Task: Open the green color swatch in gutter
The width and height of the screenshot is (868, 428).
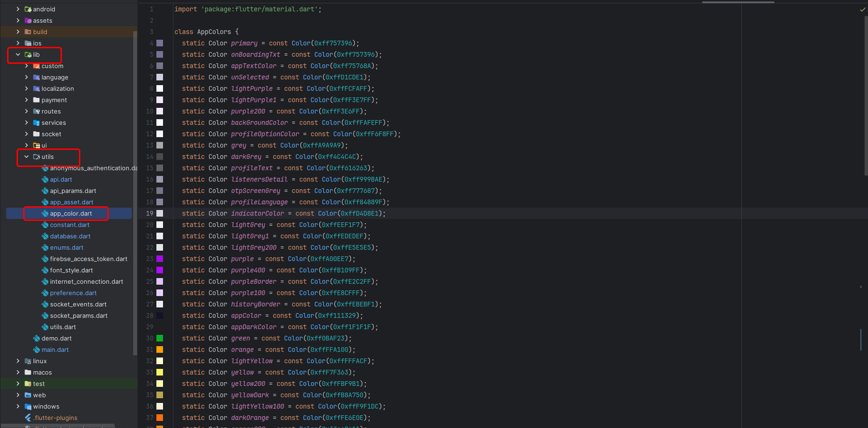Action: point(160,338)
